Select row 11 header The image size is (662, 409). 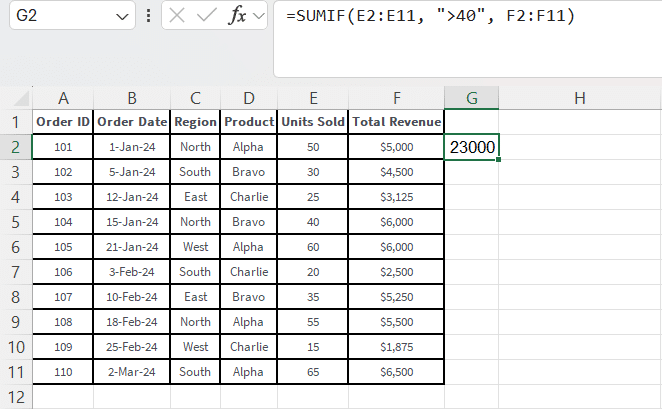point(16,372)
